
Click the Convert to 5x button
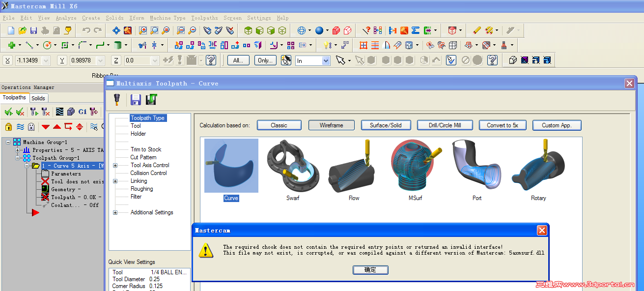point(503,125)
